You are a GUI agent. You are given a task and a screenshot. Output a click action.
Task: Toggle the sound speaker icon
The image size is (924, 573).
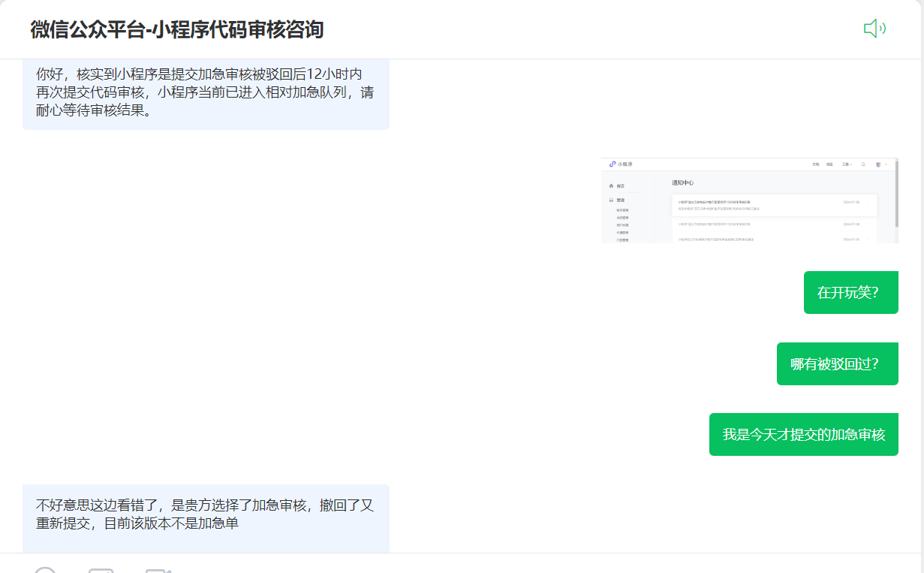pos(874,29)
